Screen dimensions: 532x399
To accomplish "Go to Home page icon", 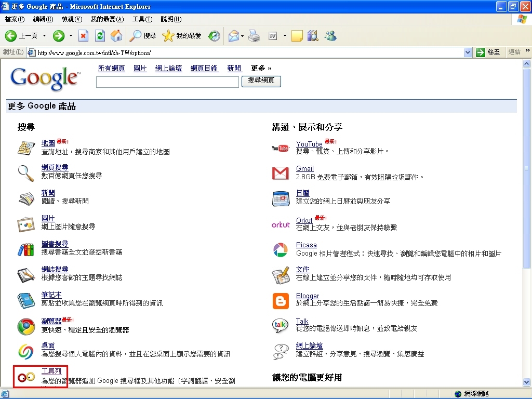I will [x=116, y=36].
